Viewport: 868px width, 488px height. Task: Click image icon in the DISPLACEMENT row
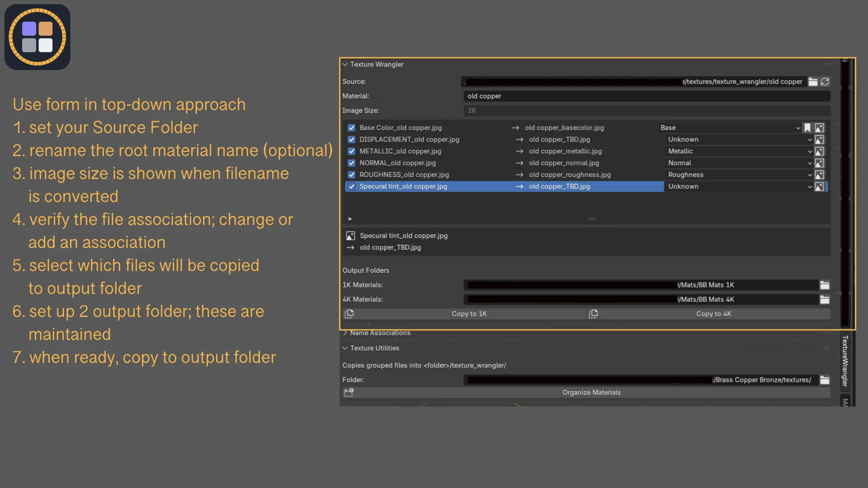pyautogui.click(x=819, y=140)
